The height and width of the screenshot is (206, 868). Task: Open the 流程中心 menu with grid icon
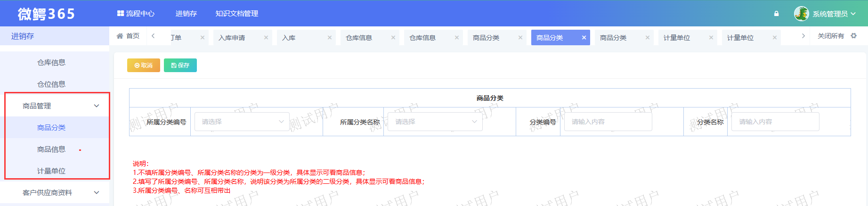pyautogui.click(x=136, y=14)
